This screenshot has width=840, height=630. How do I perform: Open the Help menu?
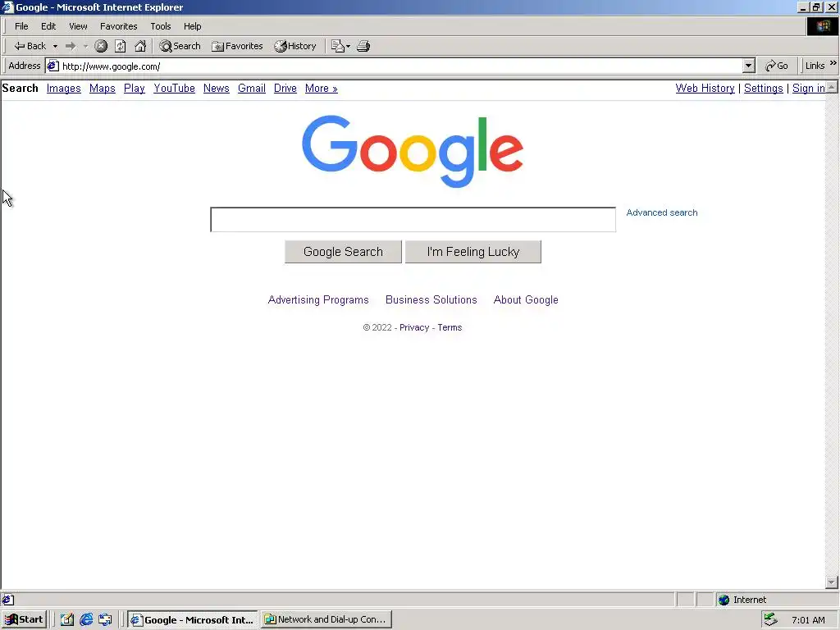(x=192, y=26)
